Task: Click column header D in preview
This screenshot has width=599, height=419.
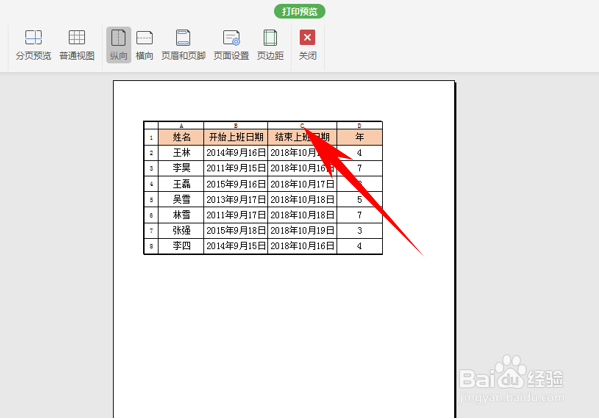Action: (x=359, y=126)
